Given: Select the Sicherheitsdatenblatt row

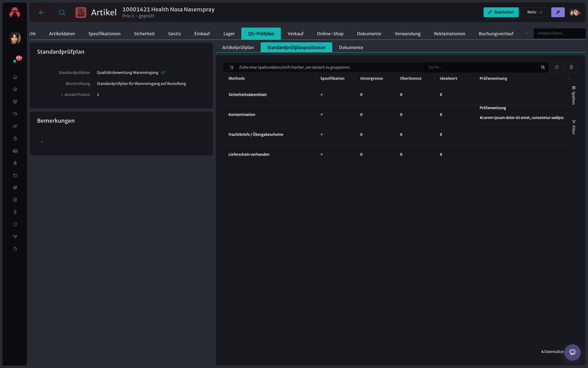Looking at the screenshot, I should [x=396, y=95].
